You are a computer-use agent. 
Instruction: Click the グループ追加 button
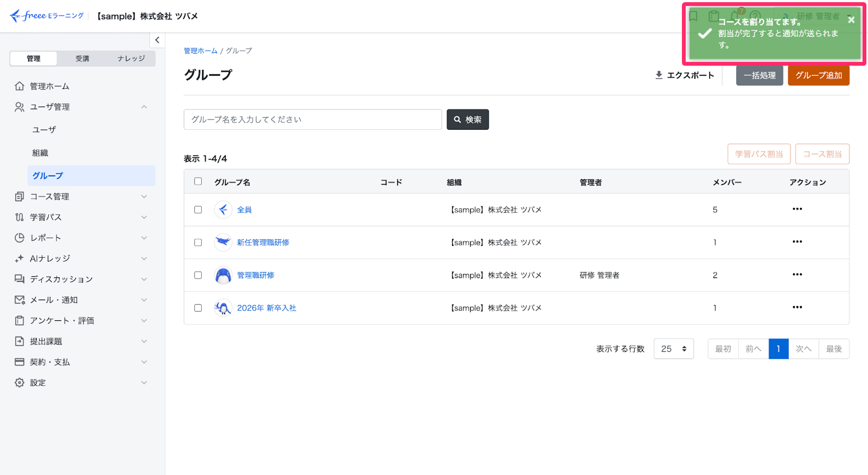pos(819,75)
